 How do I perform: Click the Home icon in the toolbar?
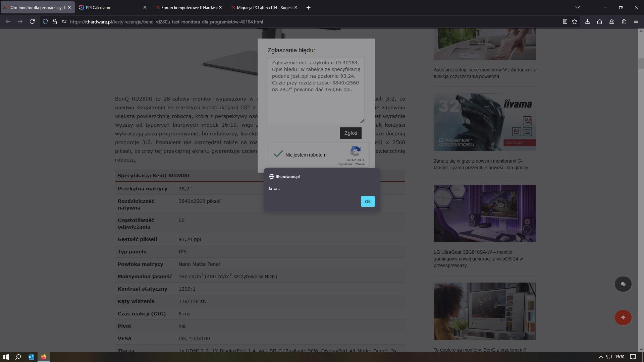[599, 21]
